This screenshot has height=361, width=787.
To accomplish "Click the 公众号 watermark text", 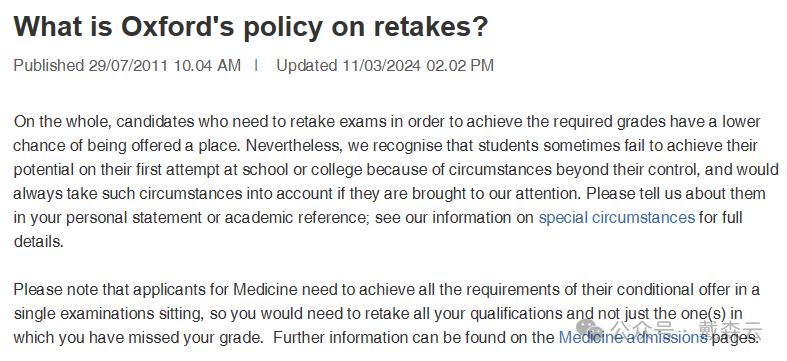I will (x=644, y=330).
